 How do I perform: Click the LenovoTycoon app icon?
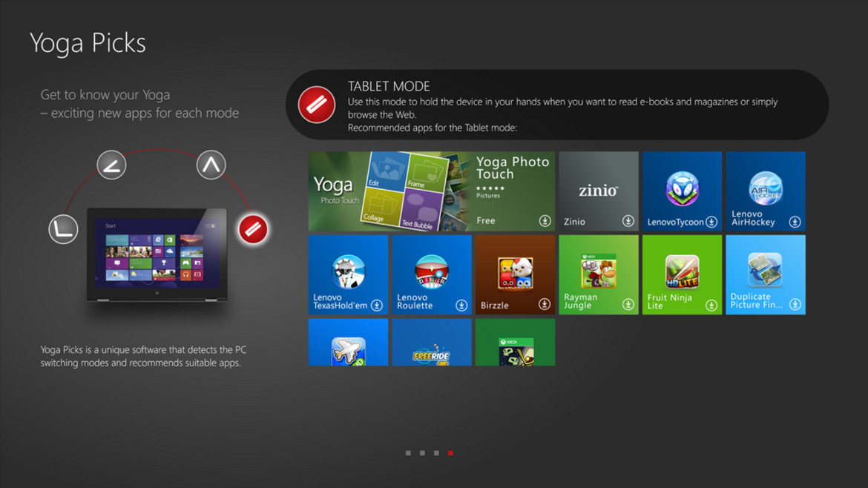(x=682, y=188)
